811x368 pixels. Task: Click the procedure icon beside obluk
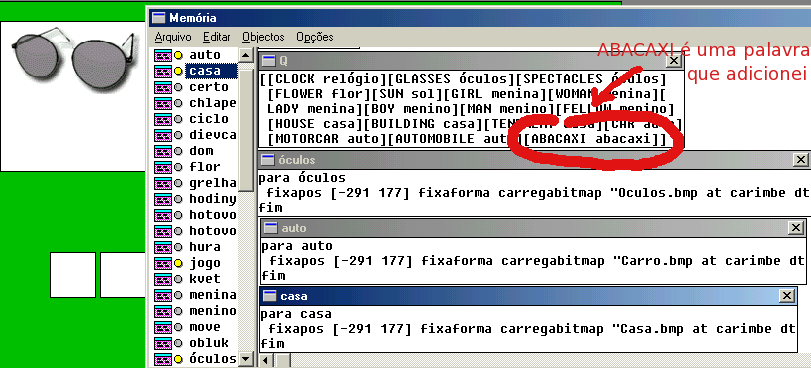click(162, 343)
